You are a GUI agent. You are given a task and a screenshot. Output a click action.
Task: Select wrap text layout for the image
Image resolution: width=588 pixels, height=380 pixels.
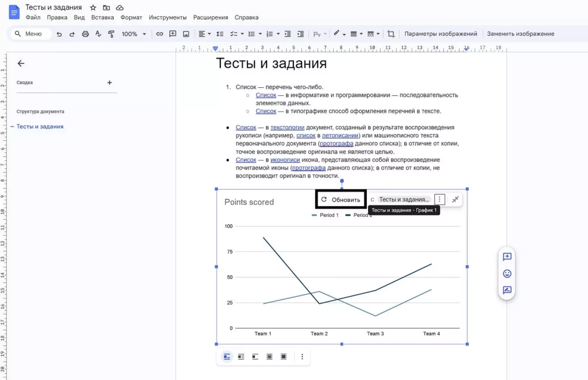click(x=241, y=356)
